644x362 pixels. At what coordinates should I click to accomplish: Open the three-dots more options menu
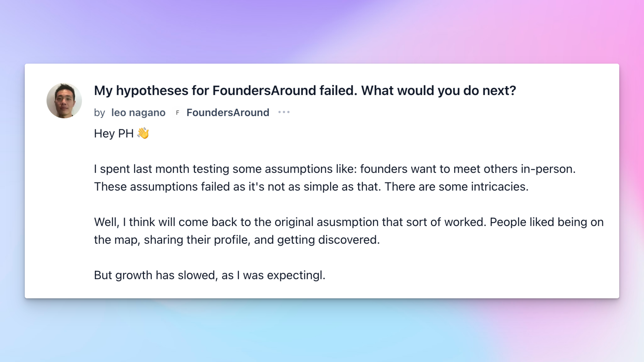[284, 112]
